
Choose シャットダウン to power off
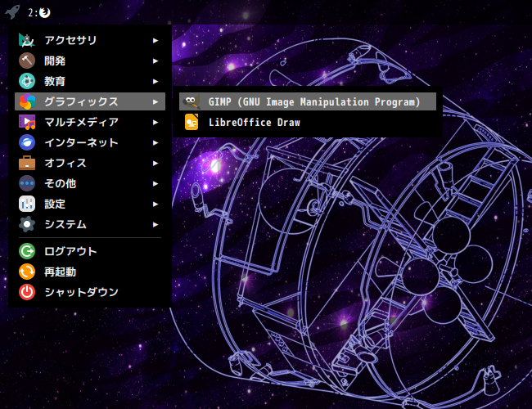(90, 292)
